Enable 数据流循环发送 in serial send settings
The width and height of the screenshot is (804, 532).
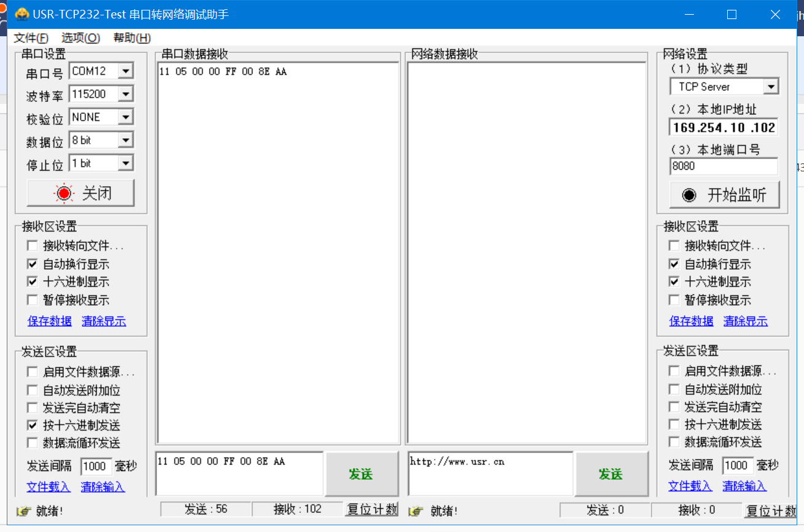[x=32, y=443]
